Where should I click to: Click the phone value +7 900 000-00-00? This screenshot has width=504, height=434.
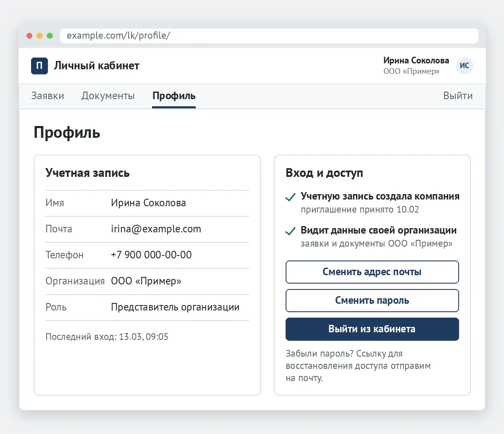(151, 255)
